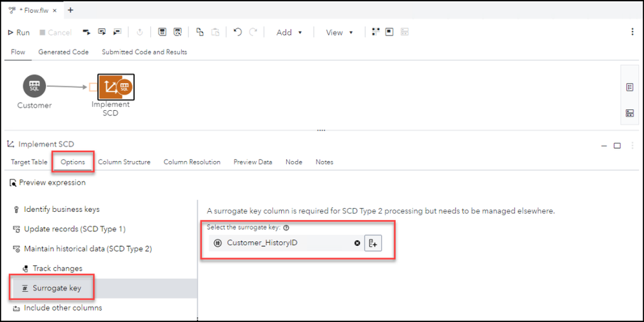Redo the last action
644x322 pixels.
[x=253, y=32]
